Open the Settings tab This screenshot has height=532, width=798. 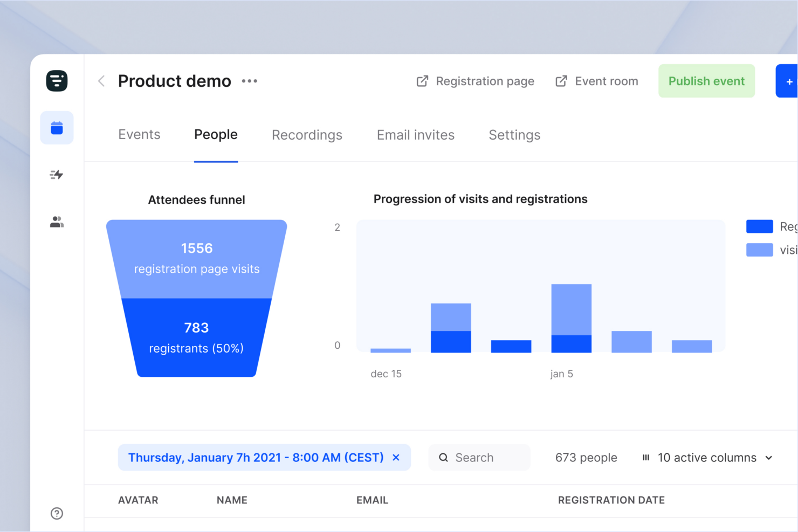(514, 135)
